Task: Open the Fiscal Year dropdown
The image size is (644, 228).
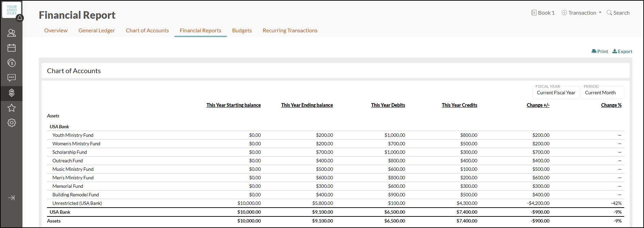Action: point(556,93)
